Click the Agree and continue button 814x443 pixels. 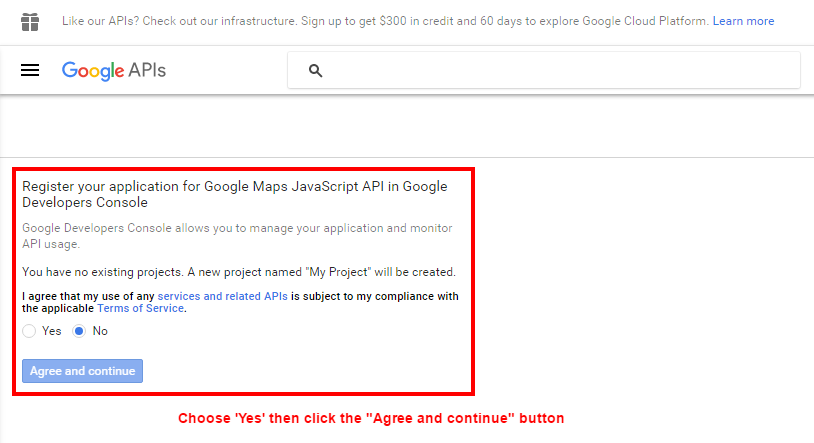[x=83, y=371]
